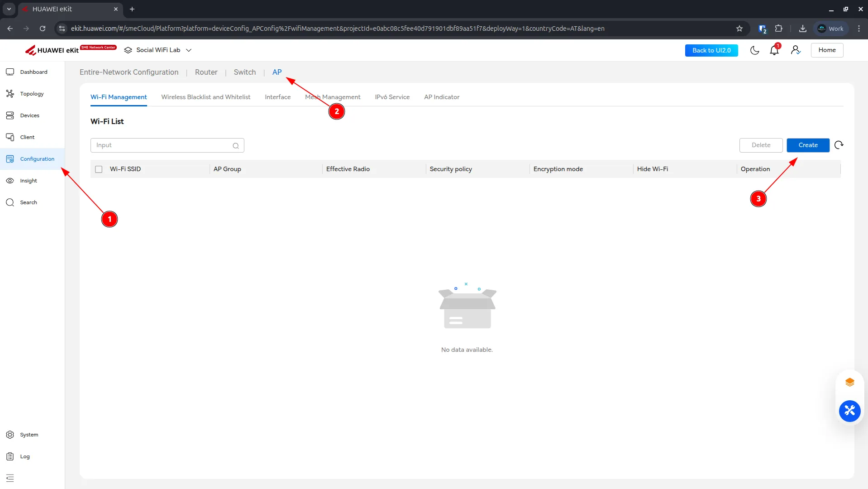Screen dimensions: 868x489
Task: Open the user account icon
Action: tap(796, 50)
